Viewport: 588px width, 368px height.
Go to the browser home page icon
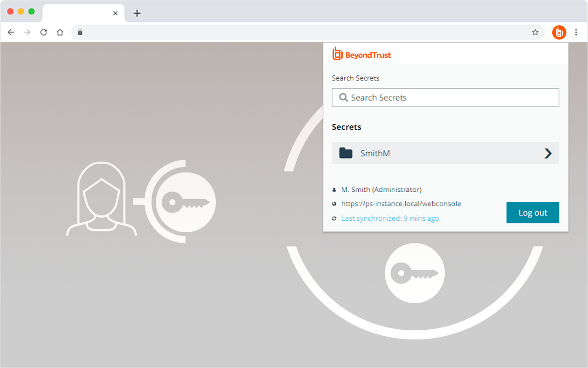60,32
